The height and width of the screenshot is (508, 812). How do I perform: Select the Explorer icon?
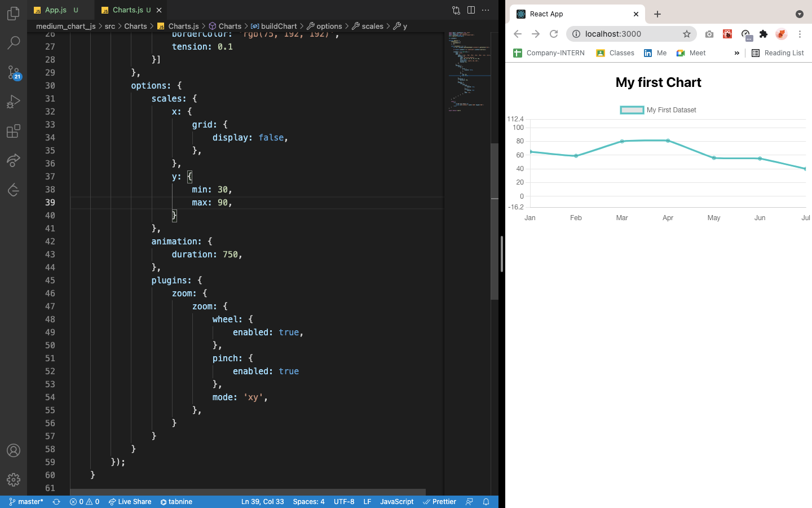14,14
